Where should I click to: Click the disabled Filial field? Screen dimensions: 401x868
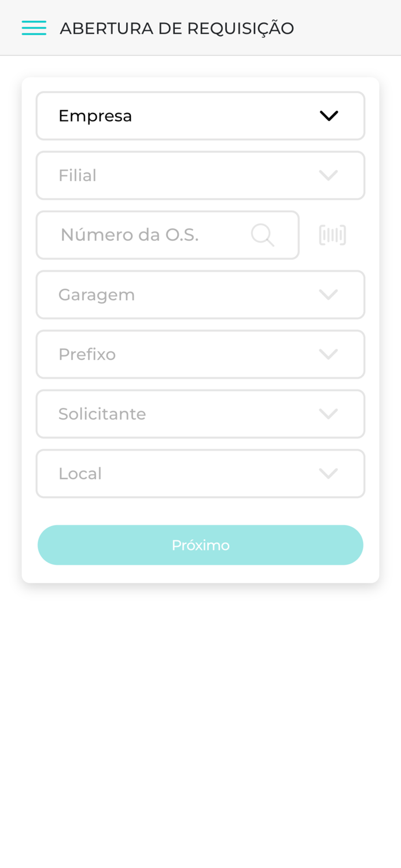click(201, 175)
